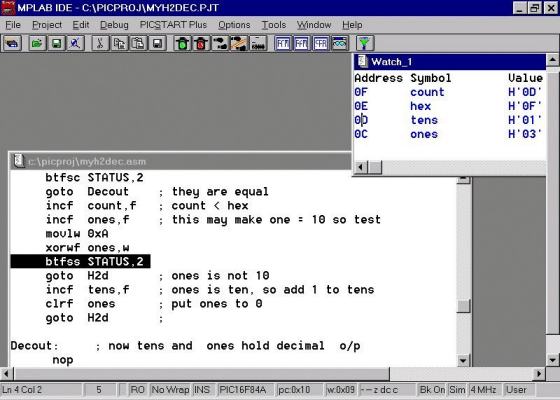Image resolution: width=560 pixels, height=400 pixels.
Task: Click the Step Over footprints icon
Action: tap(239, 44)
